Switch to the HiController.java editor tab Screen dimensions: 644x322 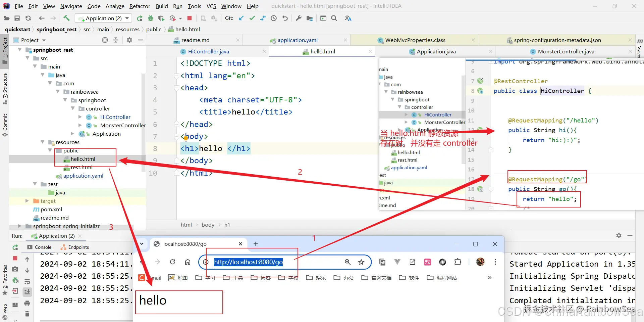[x=209, y=51]
